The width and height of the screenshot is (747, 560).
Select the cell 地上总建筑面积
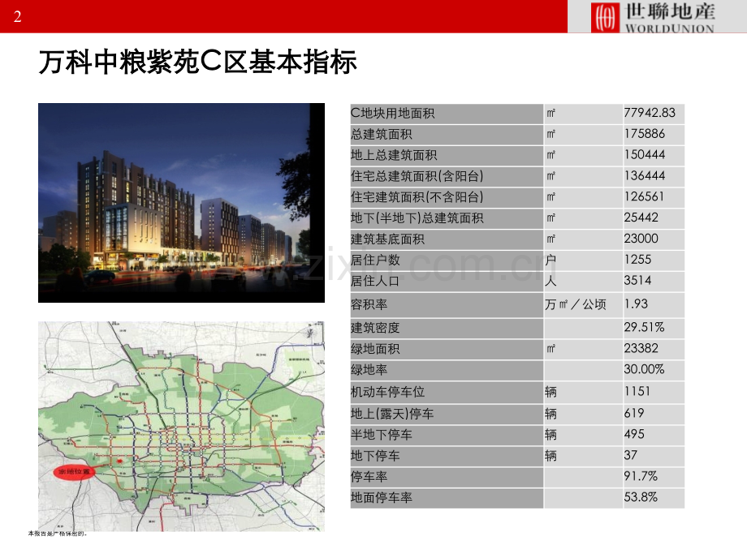point(447,155)
